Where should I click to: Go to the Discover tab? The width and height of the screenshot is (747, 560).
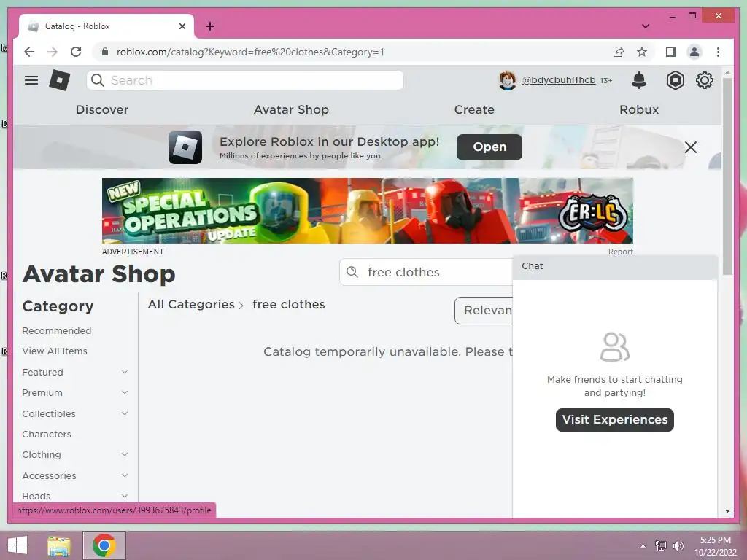[102, 109]
